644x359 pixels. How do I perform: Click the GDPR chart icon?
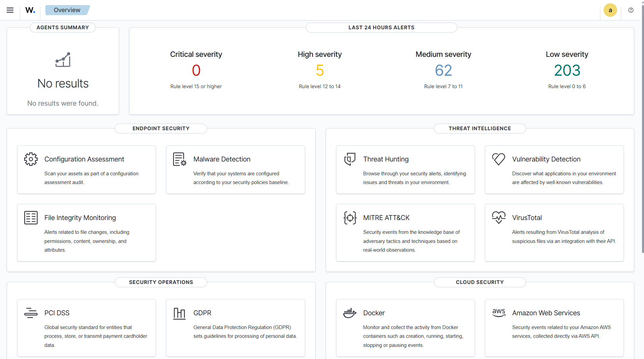179,313
